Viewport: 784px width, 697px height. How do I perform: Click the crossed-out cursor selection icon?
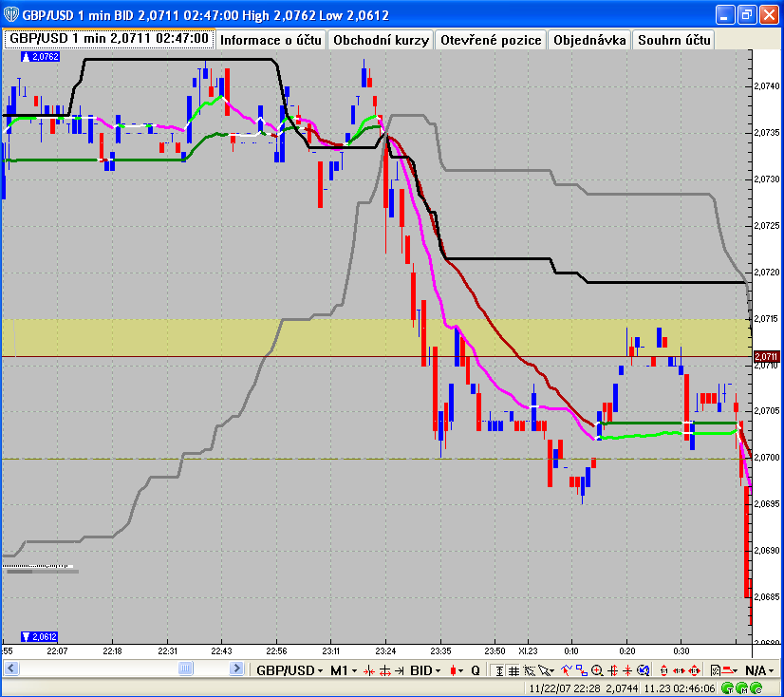coord(529,671)
